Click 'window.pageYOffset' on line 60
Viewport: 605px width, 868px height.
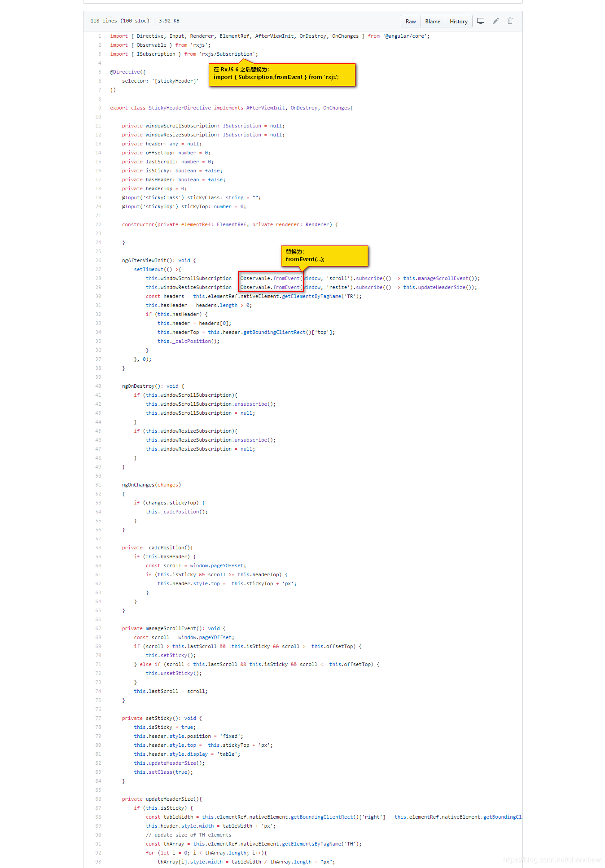click(217, 566)
